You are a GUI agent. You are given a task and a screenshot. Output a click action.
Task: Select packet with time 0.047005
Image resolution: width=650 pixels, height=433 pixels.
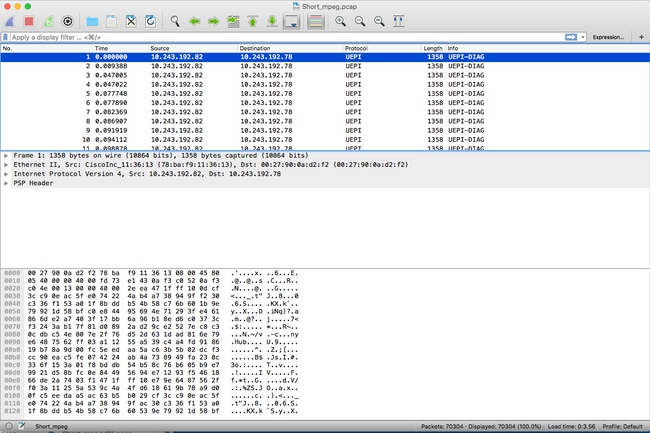coord(325,75)
